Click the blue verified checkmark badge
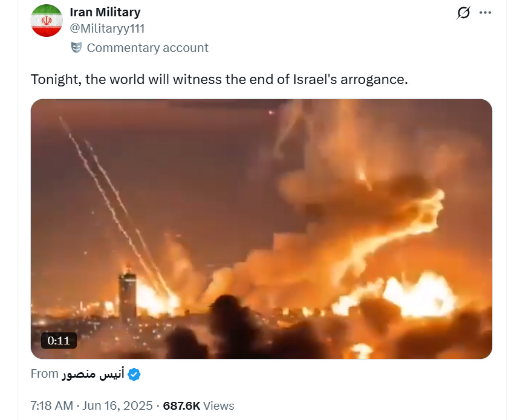This screenshot has width=520, height=420. tap(134, 374)
